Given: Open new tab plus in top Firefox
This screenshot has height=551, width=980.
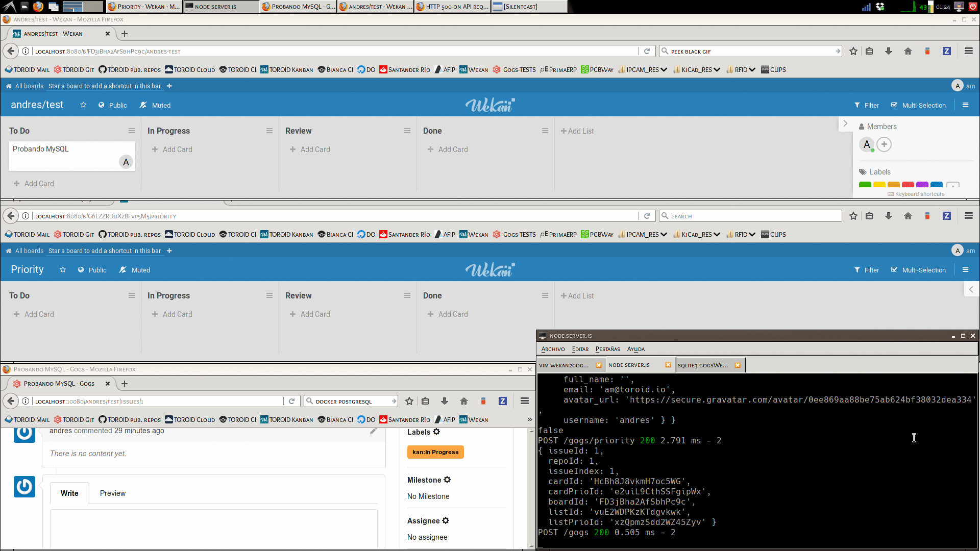Looking at the screenshot, I should 125,34.
